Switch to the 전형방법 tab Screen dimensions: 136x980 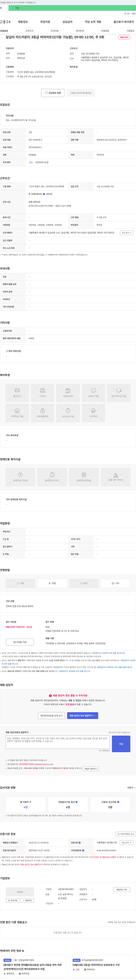click(105, 31)
